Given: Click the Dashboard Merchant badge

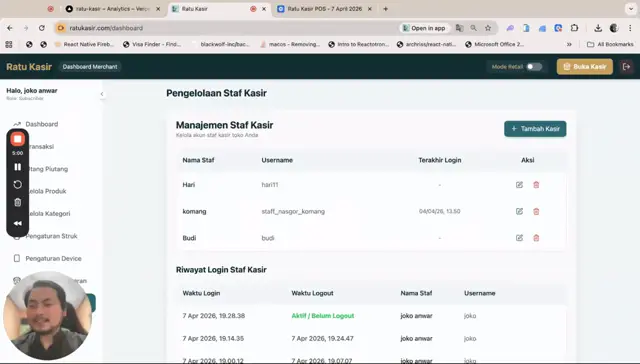Looking at the screenshot, I should (90, 67).
